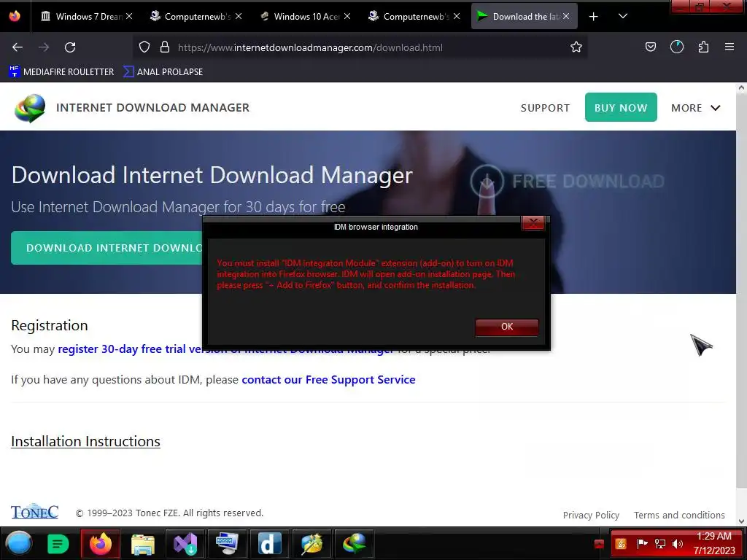Viewport: 747px width, 560px height.
Task: Open the Extensions puzzle icon
Action: pyautogui.click(x=703, y=47)
